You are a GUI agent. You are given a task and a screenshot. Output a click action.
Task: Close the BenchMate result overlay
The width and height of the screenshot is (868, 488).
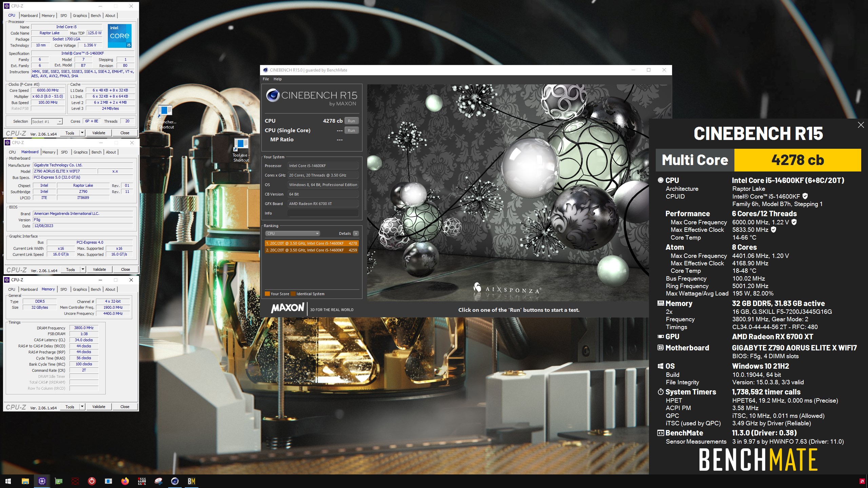coord(861,125)
